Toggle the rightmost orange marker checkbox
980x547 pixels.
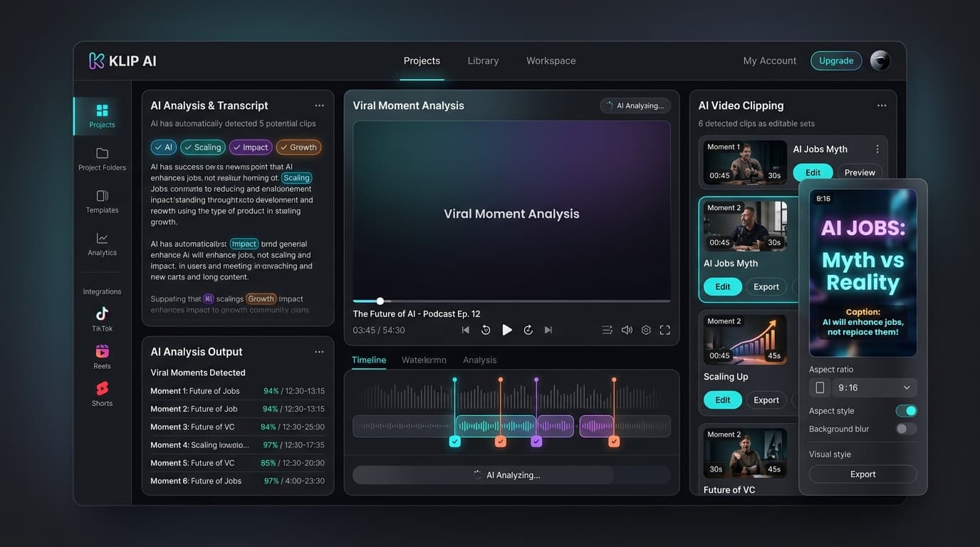(614, 442)
